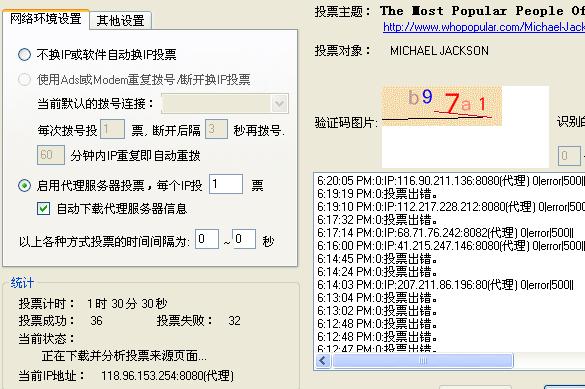Click the maximum vote interval field
This screenshot has height=389, width=585.
pyautogui.click(x=244, y=239)
